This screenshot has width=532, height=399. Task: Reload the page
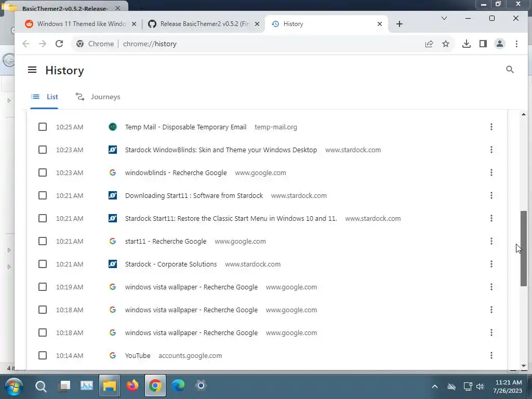click(x=59, y=44)
